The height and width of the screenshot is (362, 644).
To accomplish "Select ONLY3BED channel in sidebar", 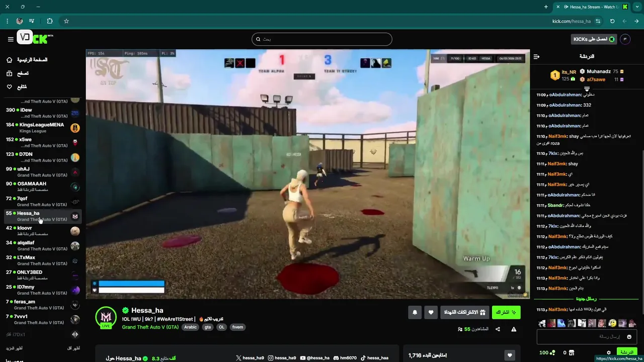I will coord(43,275).
